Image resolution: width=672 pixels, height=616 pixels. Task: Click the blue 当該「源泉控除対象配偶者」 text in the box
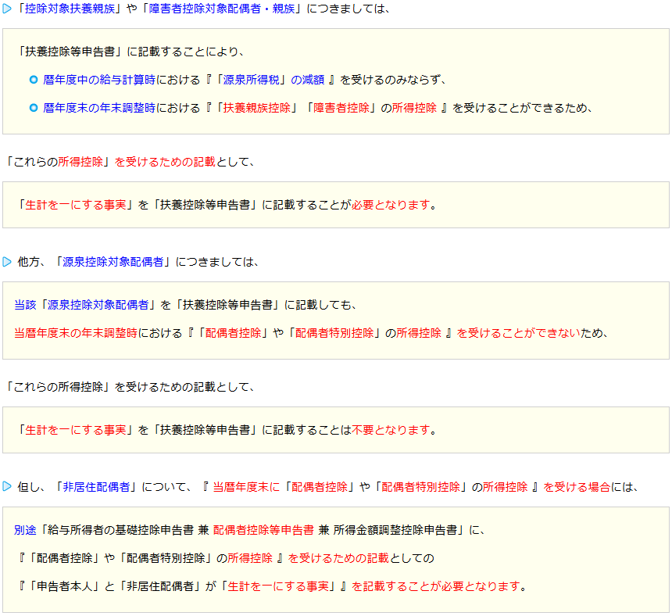(x=87, y=305)
